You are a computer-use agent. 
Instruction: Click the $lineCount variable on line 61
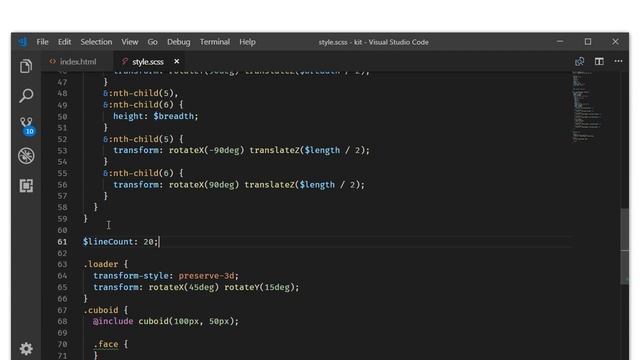pos(108,242)
